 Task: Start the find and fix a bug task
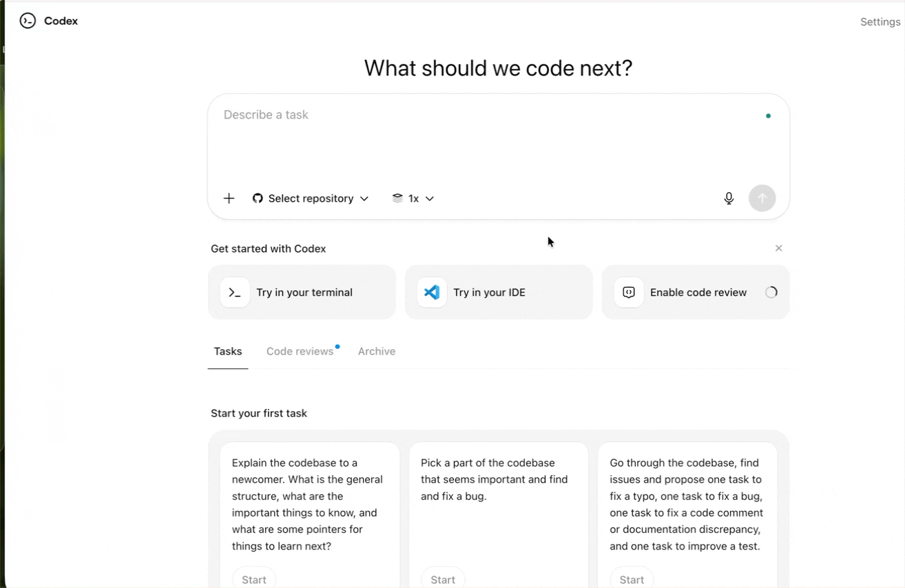(443, 579)
